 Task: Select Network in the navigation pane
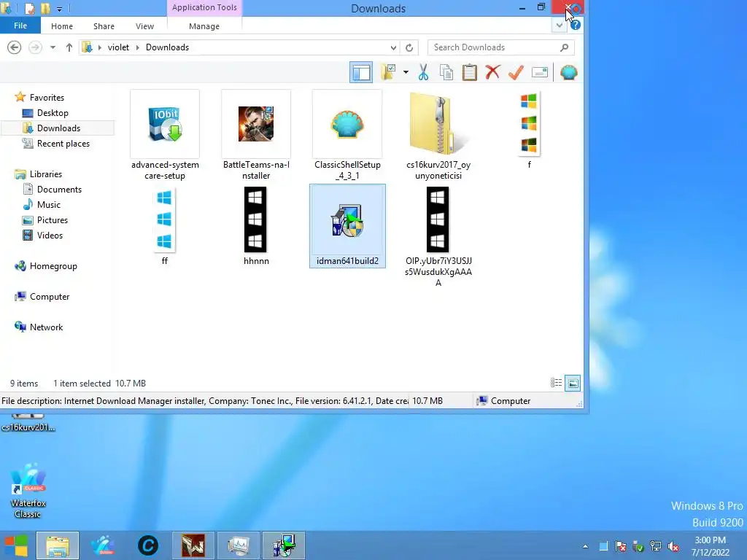tap(46, 327)
